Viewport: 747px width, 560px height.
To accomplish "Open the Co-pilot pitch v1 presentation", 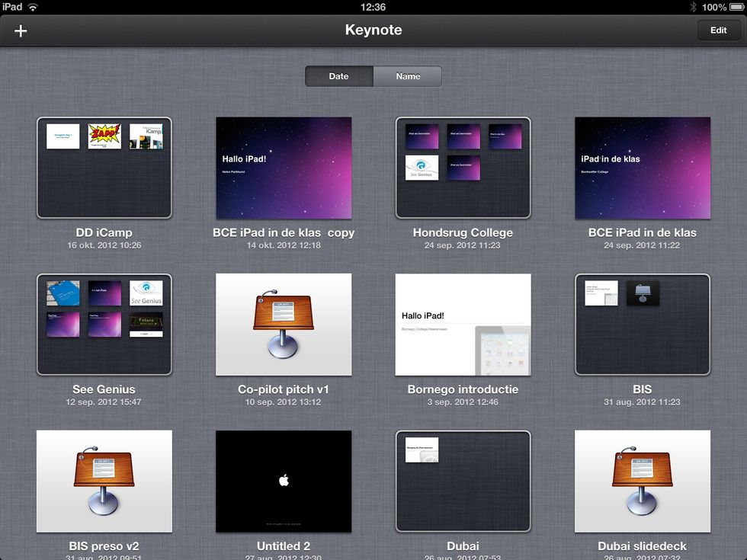I will point(283,325).
